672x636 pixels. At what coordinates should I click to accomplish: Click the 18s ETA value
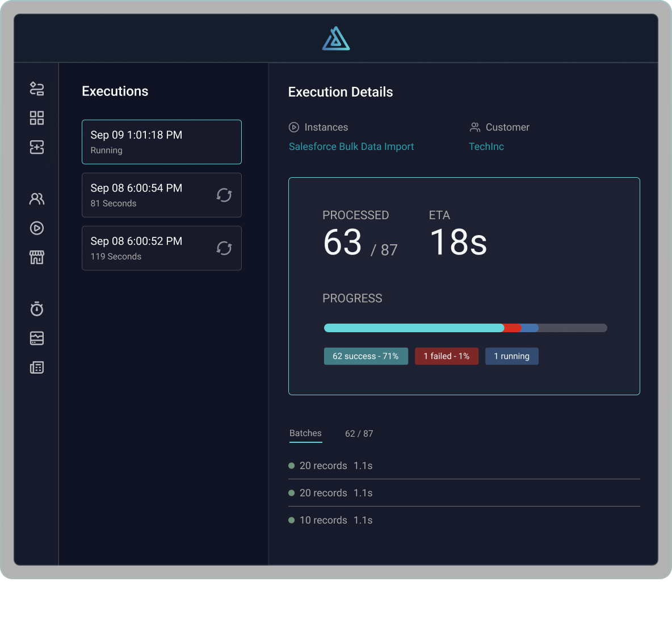[458, 242]
